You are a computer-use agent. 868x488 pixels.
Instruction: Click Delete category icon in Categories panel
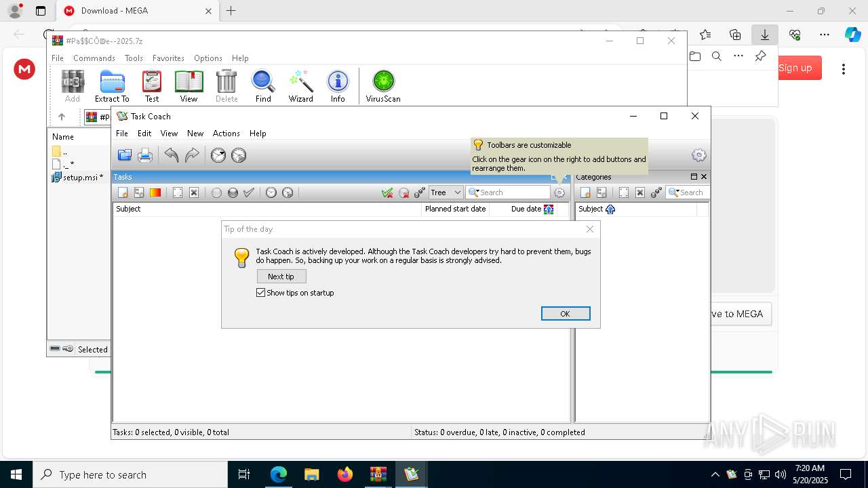click(640, 193)
